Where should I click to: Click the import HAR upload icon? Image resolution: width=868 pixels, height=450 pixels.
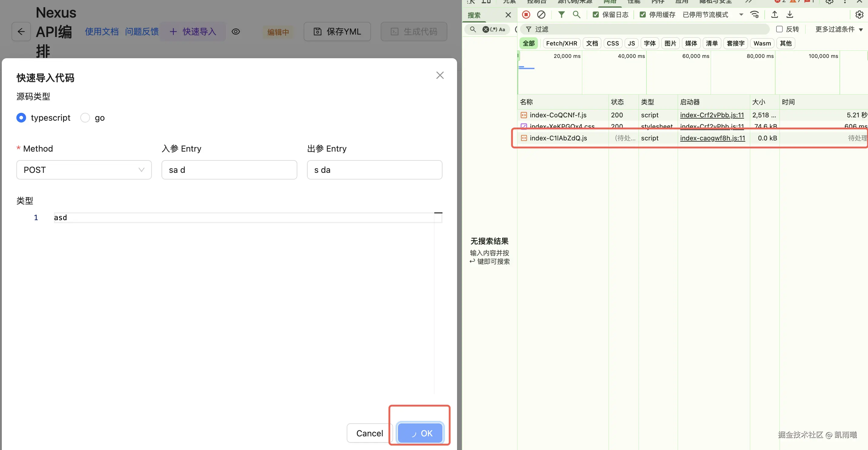click(x=775, y=15)
